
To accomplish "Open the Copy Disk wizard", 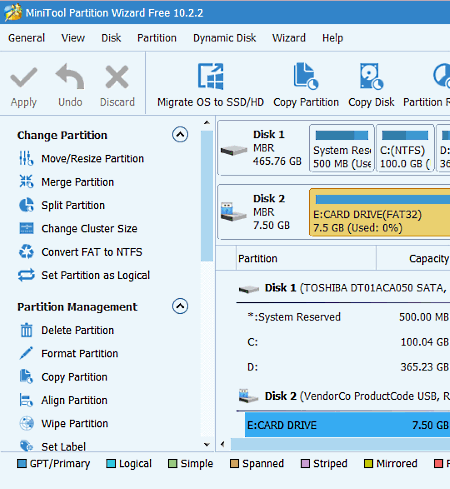I will (x=371, y=85).
